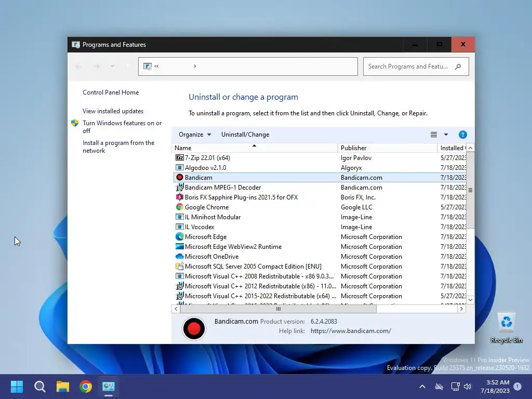The height and width of the screenshot is (399, 532).
Task: Click the horizontal scrollbar thumb
Action: 278,309
